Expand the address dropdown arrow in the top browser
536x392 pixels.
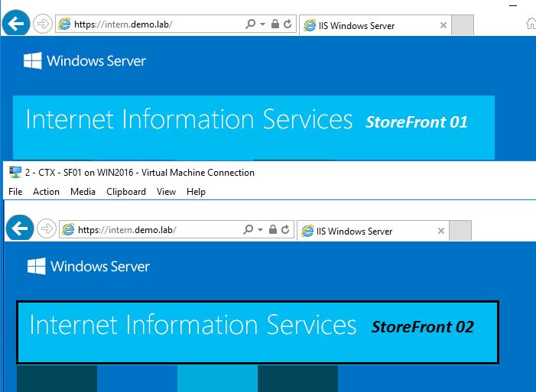[x=262, y=24]
